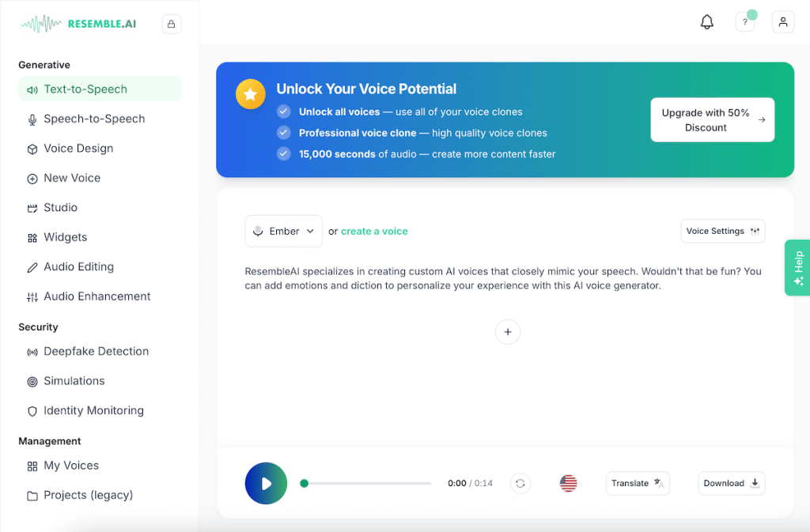Click the Management section heading
The height and width of the screenshot is (532, 810).
pyautogui.click(x=50, y=441)
